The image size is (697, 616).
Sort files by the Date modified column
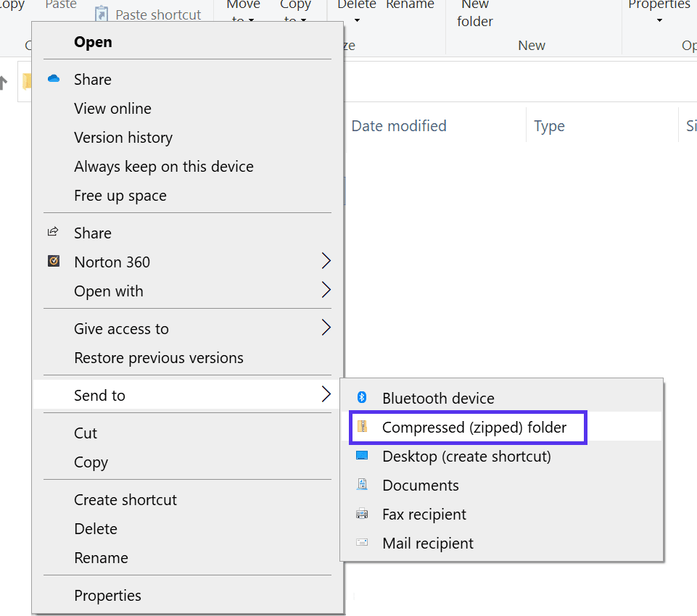(x=399, y=125)
